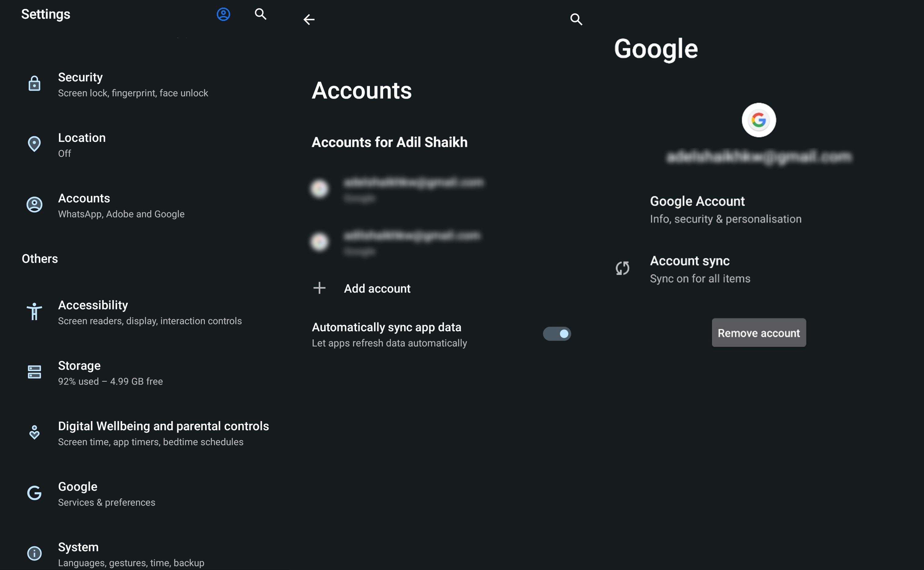This screenshot has height=570, width=924.
Task: Click 'Languages, gestures, time, backup' subtitle
Action: coord(131,563)
